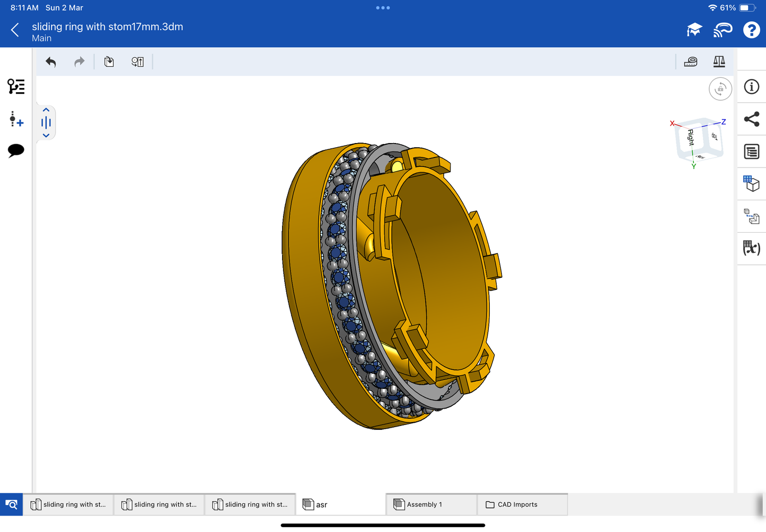
Task: Open the share document icon
Action: coord(751,119)
